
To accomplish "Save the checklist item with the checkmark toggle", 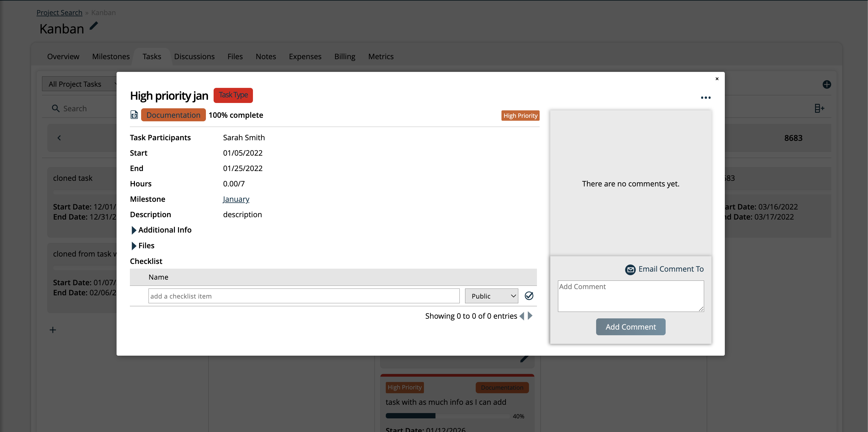I will point(529,296).
